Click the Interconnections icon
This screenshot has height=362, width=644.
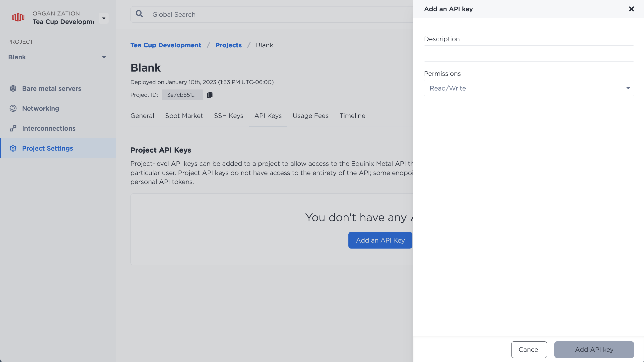point(13,128)
